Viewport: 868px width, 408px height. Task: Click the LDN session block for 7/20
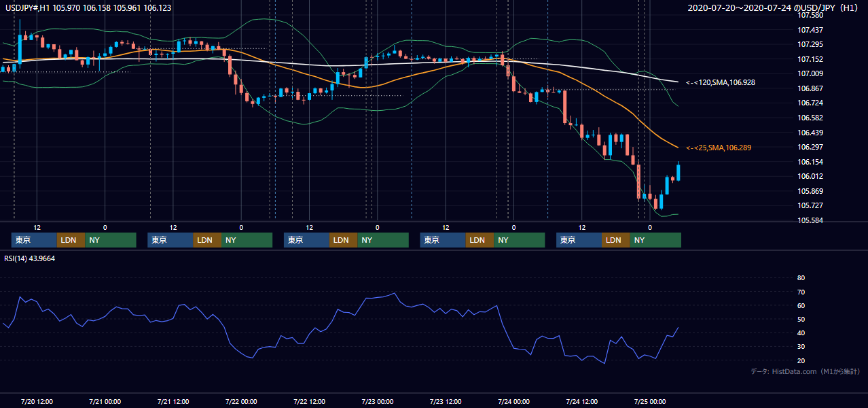tap(71, 240)
